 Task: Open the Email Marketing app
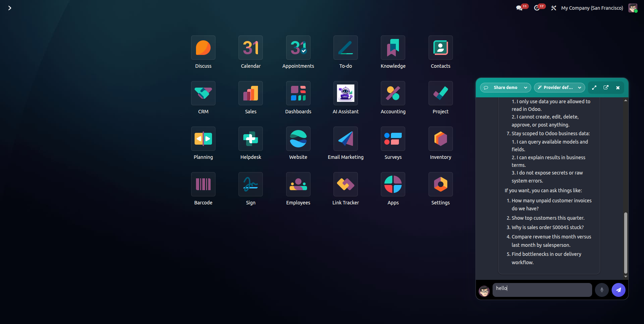click(x=346, y=139)
